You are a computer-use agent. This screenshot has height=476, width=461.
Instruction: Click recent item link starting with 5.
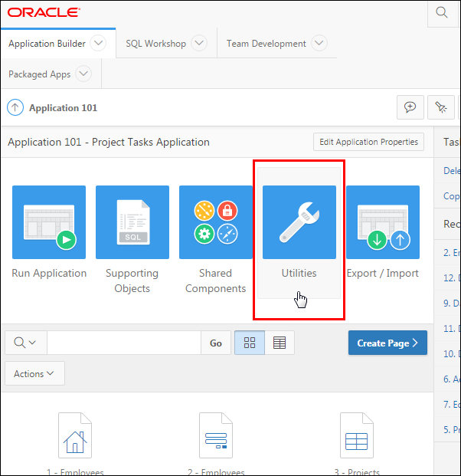tap(452, 429)
